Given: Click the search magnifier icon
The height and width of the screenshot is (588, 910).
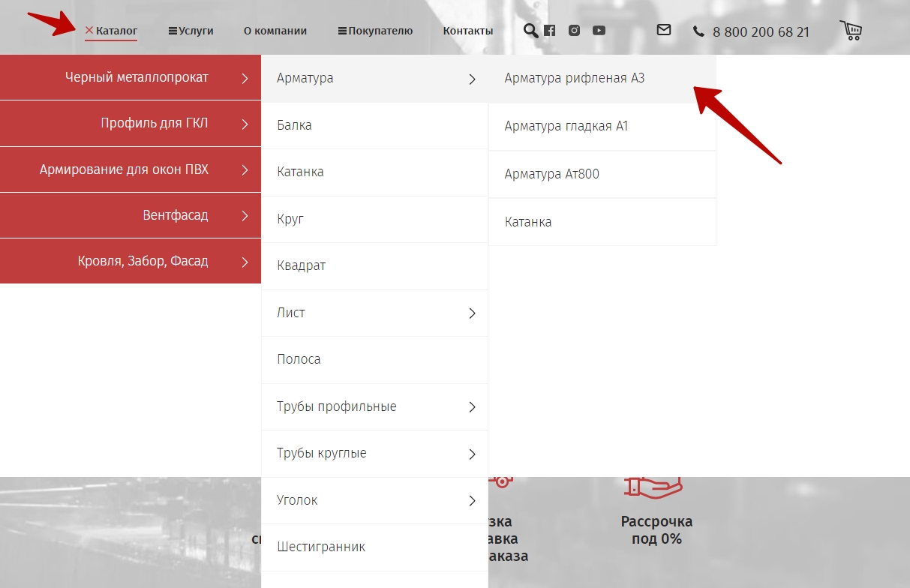Looking at the screenshot, I should pos(530,31).
